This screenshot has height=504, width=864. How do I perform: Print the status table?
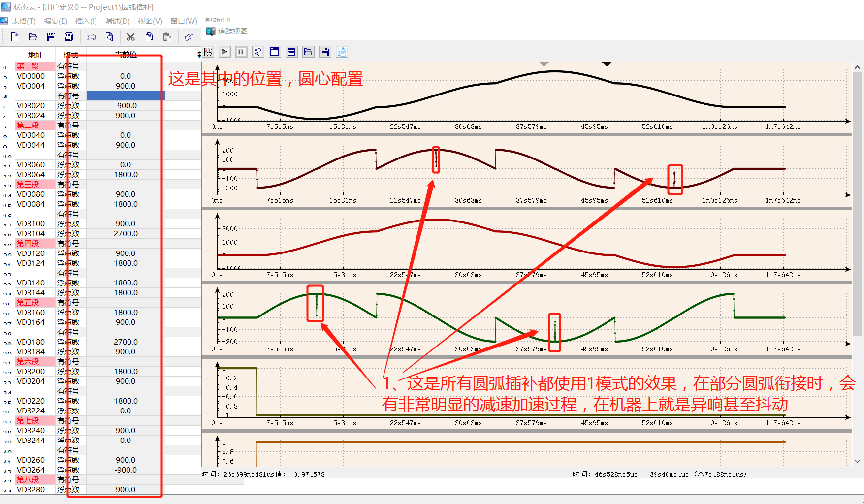click(x=91, y=37)
